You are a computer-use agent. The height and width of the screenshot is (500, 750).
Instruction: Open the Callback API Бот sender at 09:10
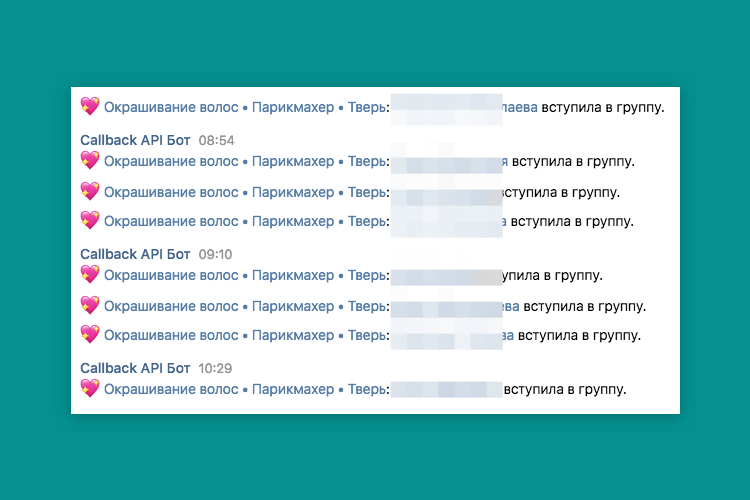(135, 254)
